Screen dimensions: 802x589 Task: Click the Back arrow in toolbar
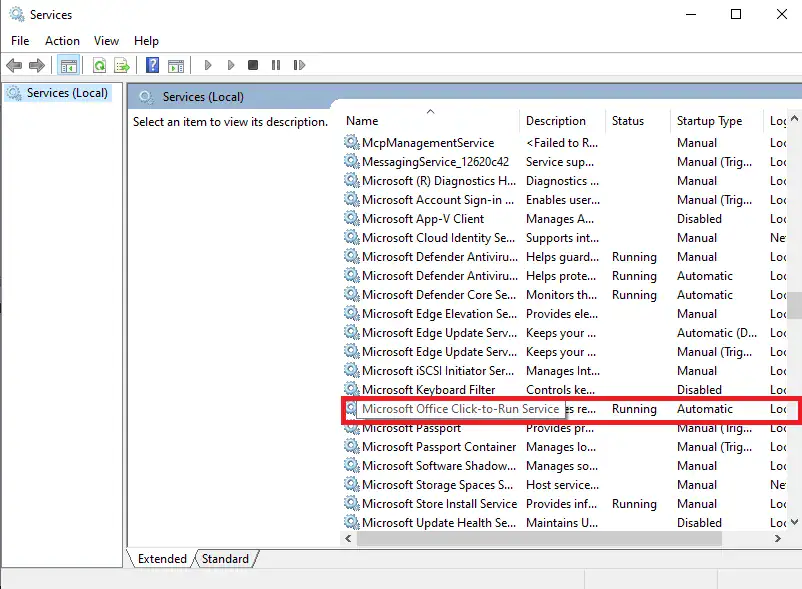14,66
